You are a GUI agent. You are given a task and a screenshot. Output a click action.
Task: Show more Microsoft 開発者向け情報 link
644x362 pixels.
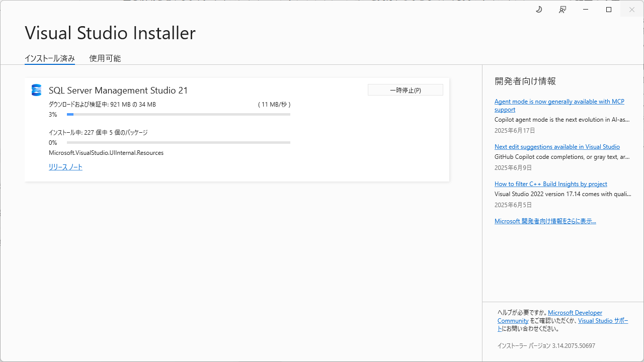pyautogui.click(x=545, y=221)
